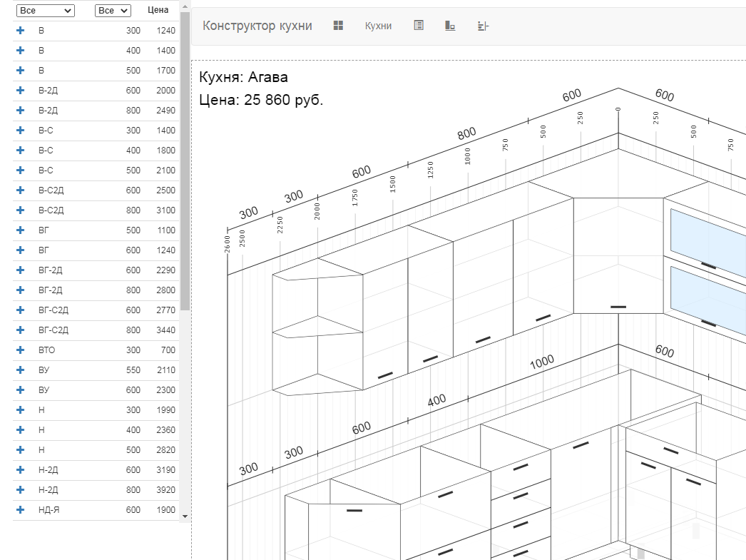Open the Кухни menu
Viewport: 746px width, 560px height.
pyautogui.click(x=378, y=26)
